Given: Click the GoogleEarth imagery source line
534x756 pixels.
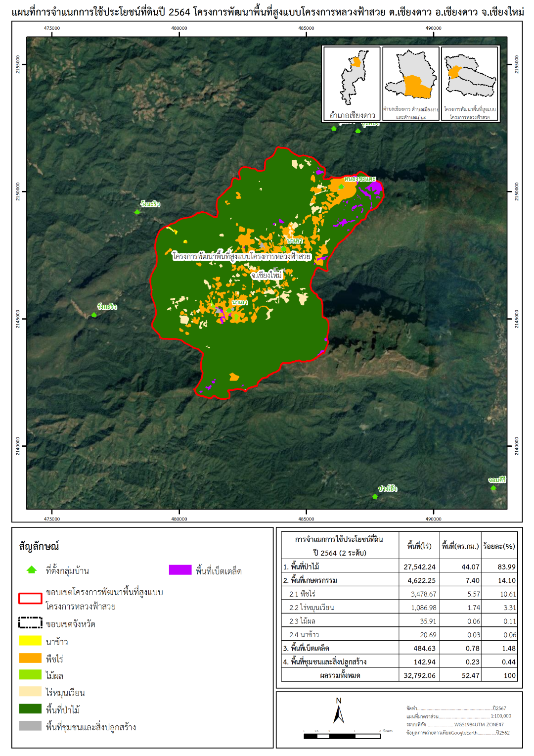Looking at the screenshot, I should 458,733.
